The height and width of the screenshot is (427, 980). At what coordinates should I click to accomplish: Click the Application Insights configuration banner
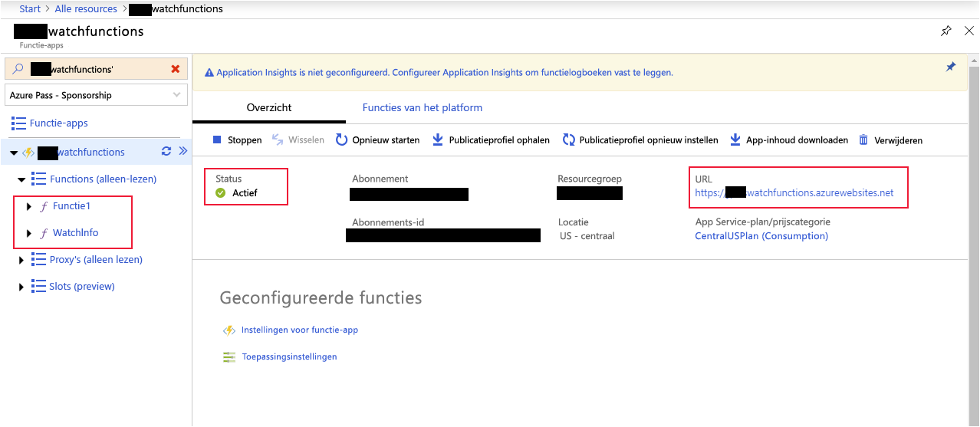coord(445,73)
